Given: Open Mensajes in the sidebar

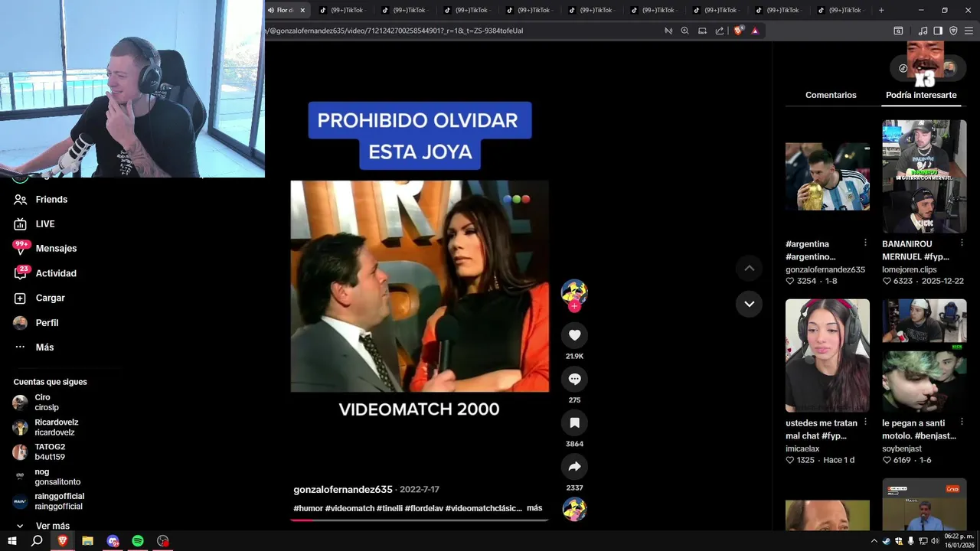Looking at the screenshot, I should (x=56, y=248).
